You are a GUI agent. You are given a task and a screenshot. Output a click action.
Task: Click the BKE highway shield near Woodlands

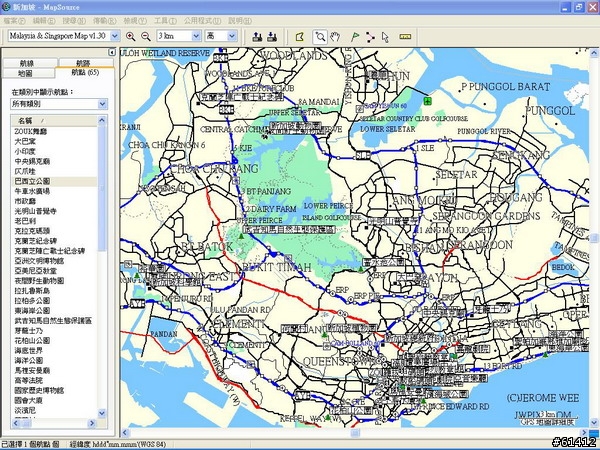(x=220, y=58)
